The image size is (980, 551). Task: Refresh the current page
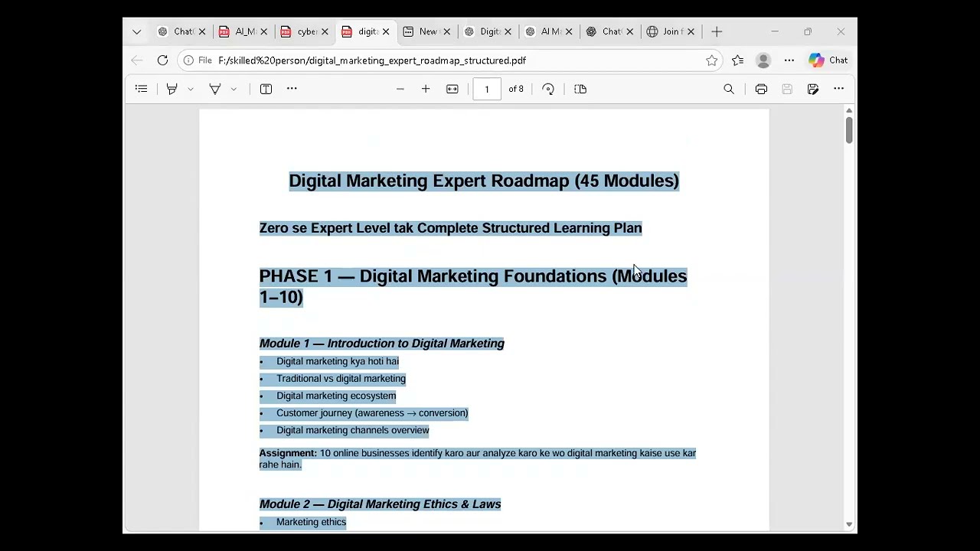coord(162,60)
